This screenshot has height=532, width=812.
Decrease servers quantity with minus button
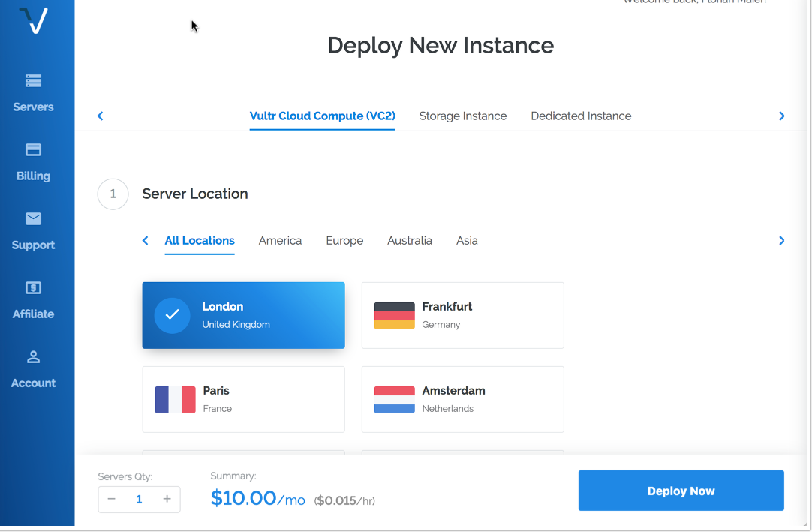click(x=111, y=499)
